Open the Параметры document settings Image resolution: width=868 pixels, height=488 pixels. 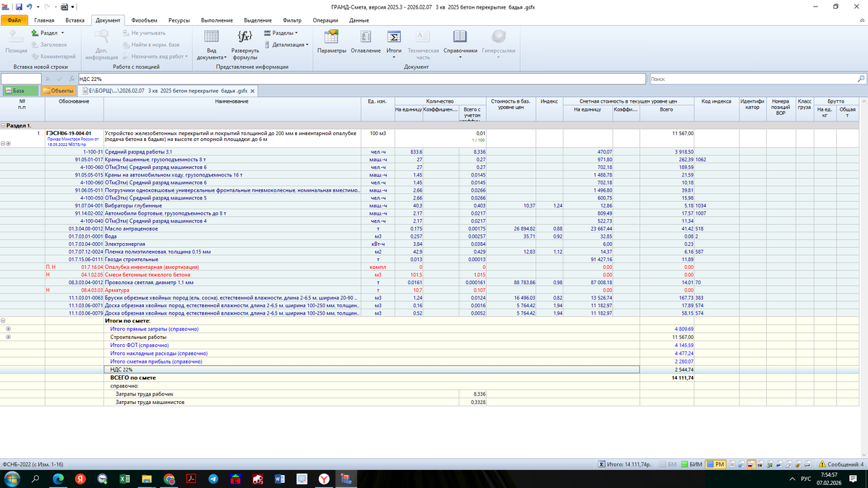(x=332, y=42)
